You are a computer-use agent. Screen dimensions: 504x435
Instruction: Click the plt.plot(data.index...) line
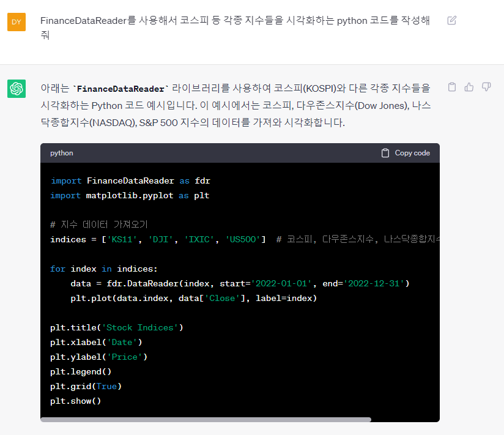coord(194,299)
